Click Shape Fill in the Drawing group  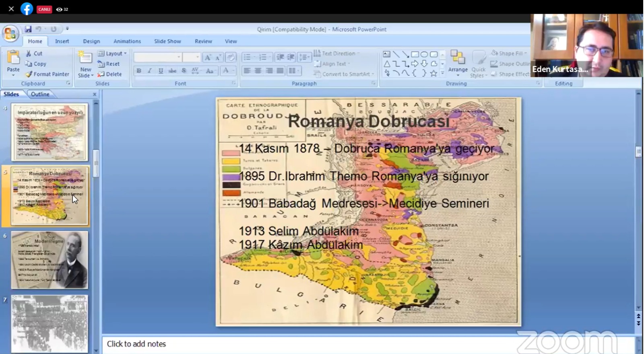point(509,53)
